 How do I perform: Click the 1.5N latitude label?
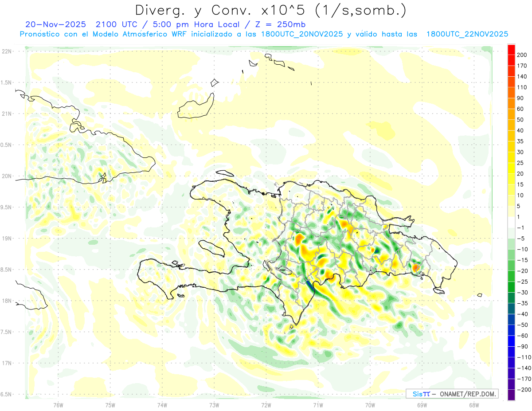pos(6,82)
